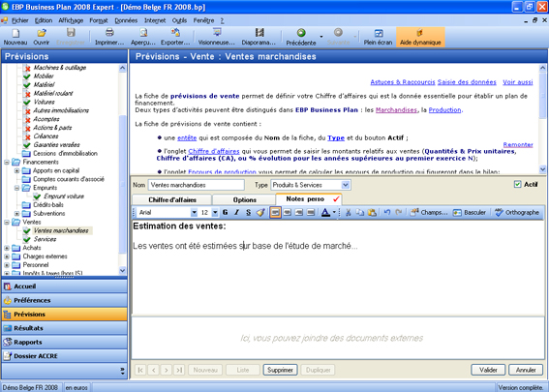Screen dimensions: 549x392
Task: Open the Saisie des données link
Action: point(467,82)
